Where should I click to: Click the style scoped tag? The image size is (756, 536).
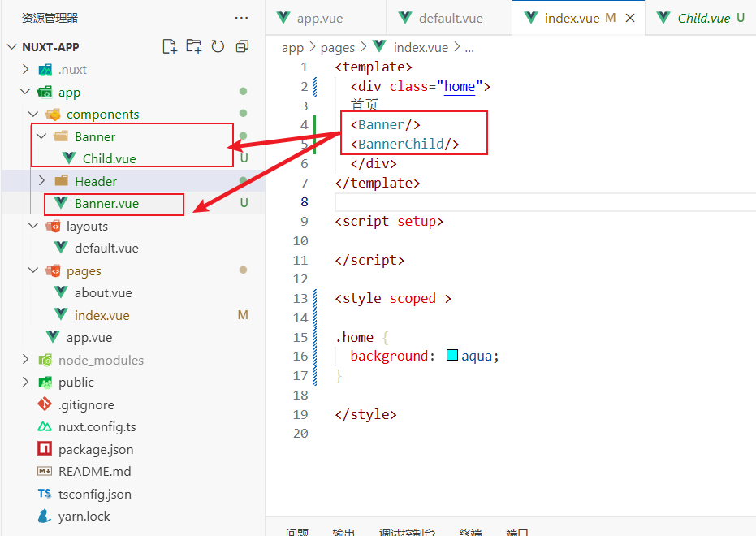pyautogui.click(x=393, y=298)
